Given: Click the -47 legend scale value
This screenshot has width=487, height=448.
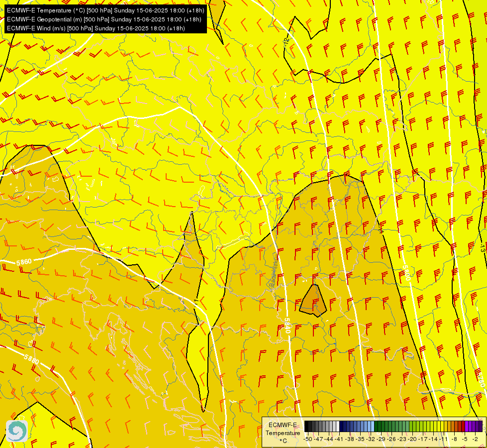Looking at the screenshot, I should 318,439.
